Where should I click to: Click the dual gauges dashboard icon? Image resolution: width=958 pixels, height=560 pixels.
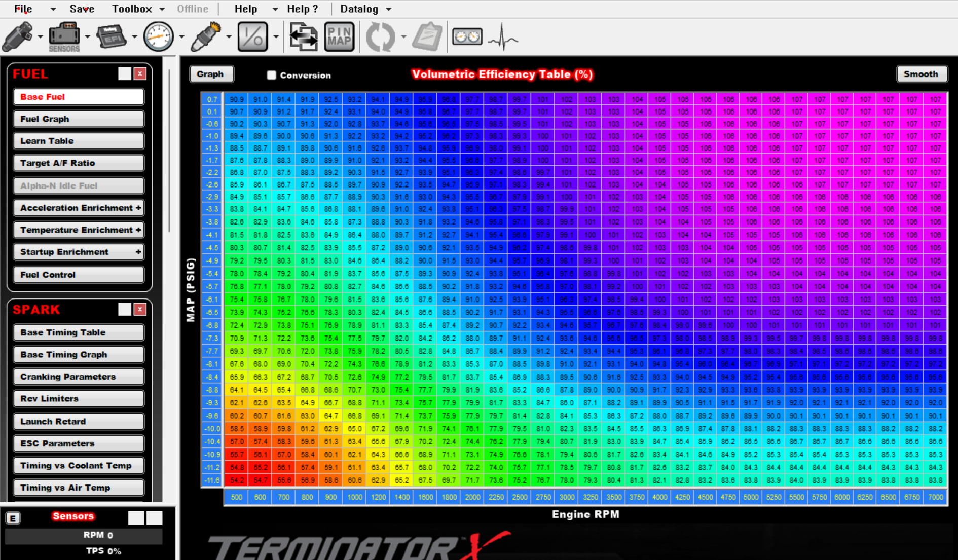coord(467,37)
